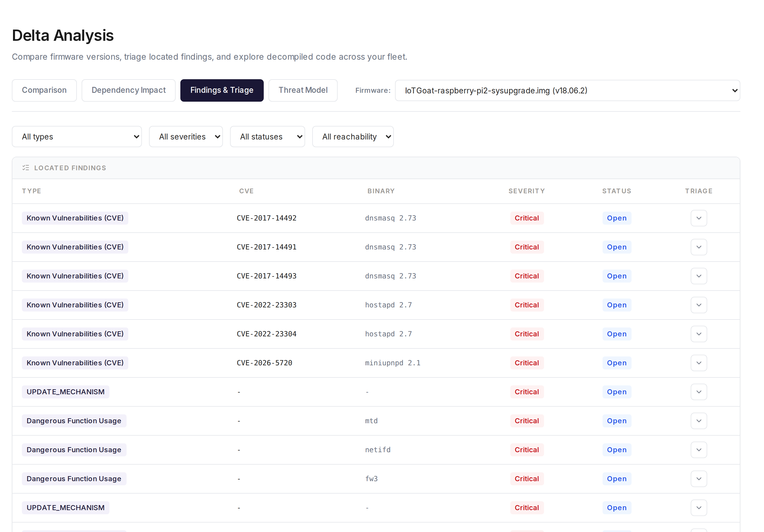Click the Open status badge for CVE-2017-14492
The height and width of the screenshot is (532, 764).
click(616, 218)
